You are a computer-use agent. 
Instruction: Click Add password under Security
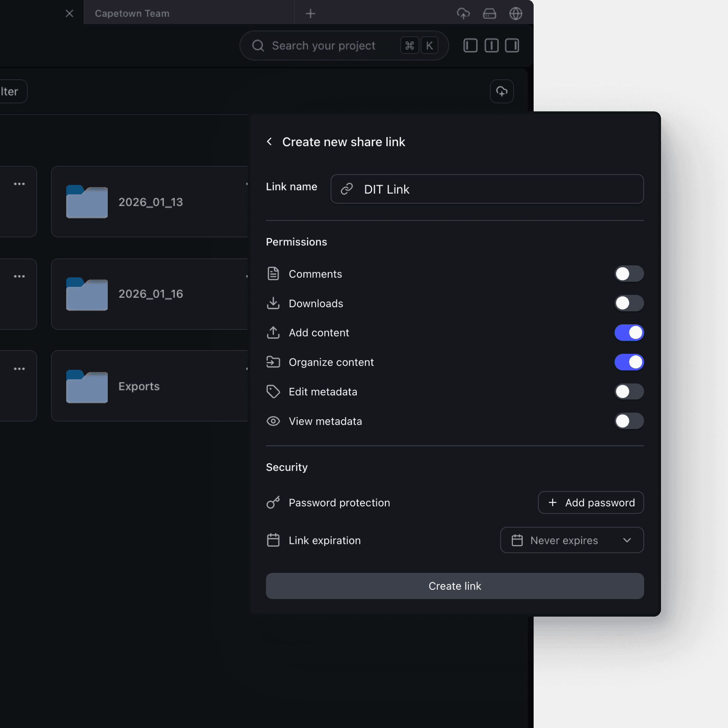[x=590, y=502]
